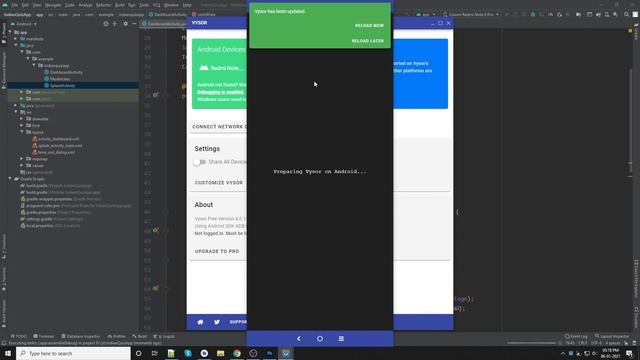Open the Profiler tool window tab
The image size is (640, 360).
click(116, 336)
